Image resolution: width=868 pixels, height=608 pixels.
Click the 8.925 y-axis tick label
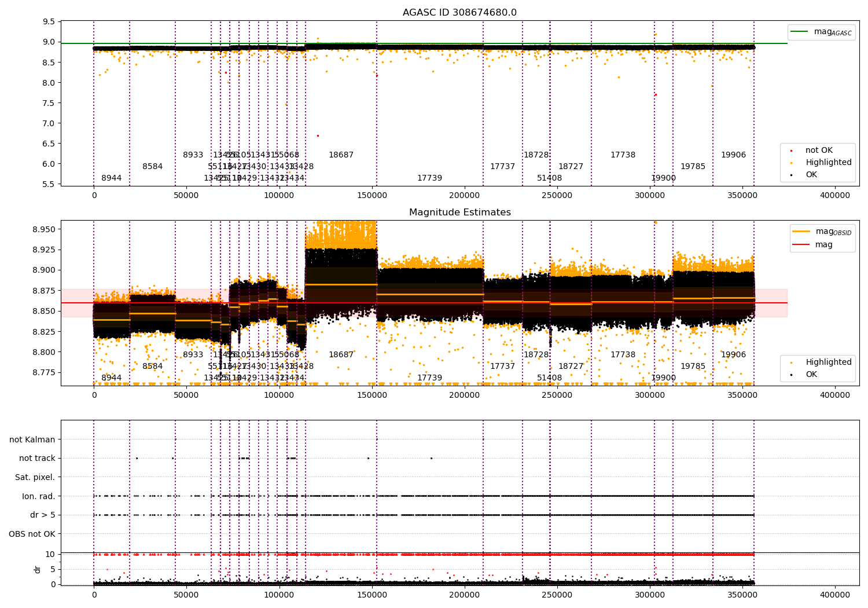[x=44, y=250]
